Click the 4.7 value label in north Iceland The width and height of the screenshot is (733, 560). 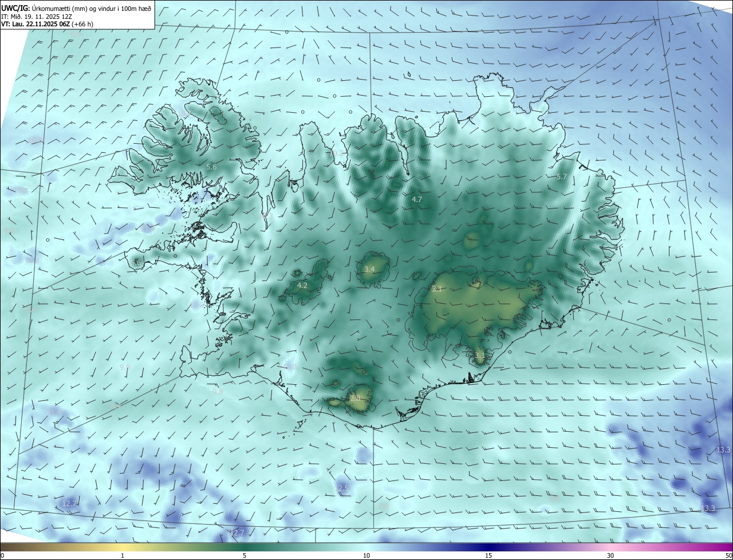(x=417, y=199)
